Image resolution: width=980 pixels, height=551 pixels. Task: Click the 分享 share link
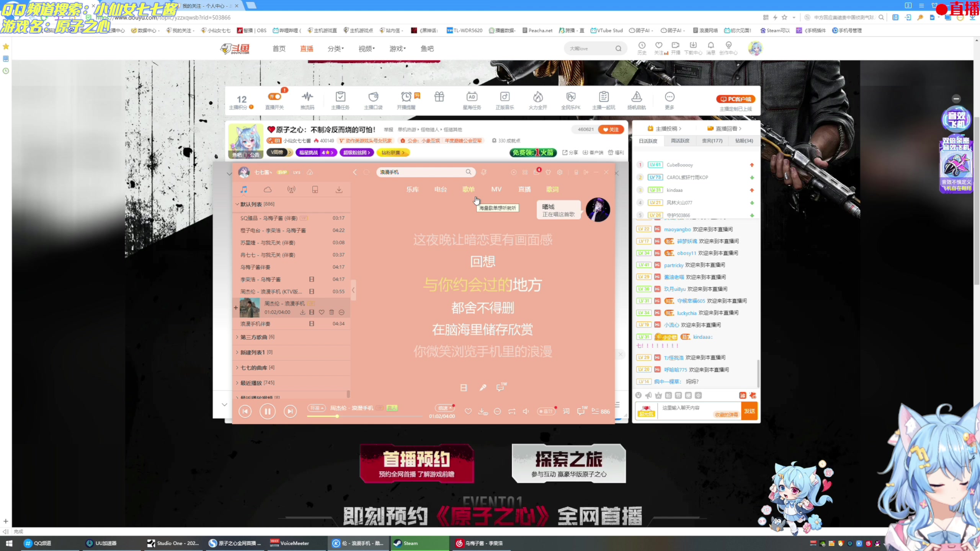pyautogui.click(x=570, y=152)
